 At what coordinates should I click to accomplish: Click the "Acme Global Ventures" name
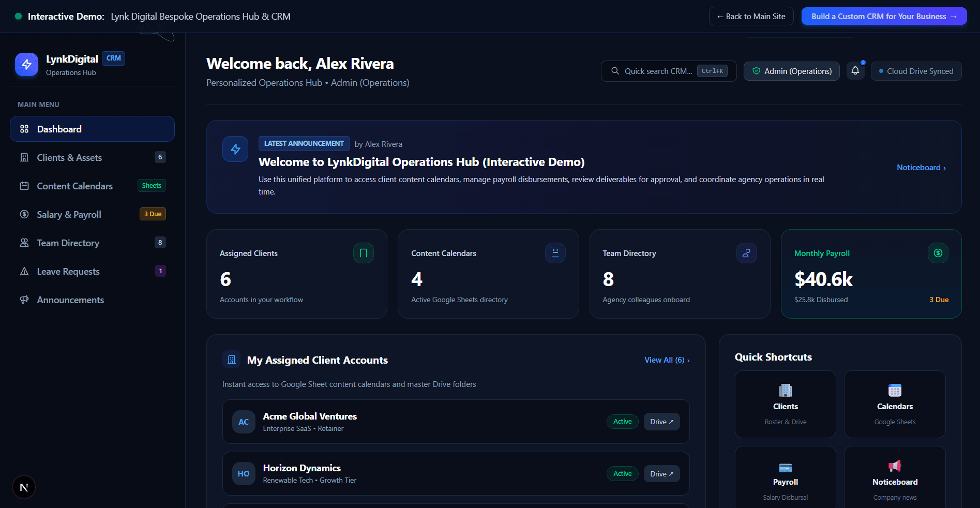point(310,416)
